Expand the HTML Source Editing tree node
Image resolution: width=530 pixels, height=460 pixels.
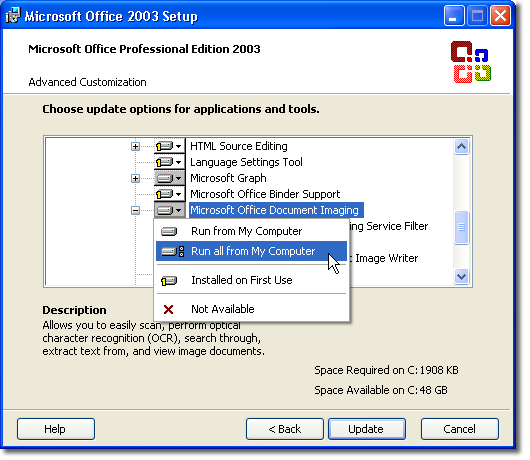tap(135, 146)
